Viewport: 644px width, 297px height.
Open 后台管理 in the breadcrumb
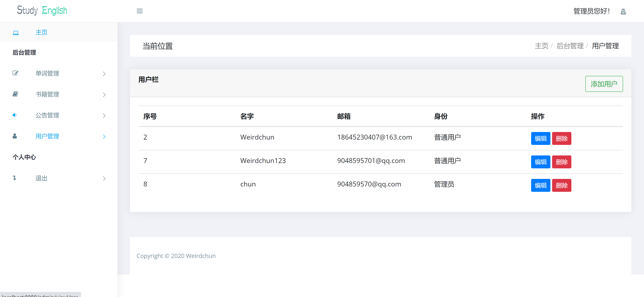pyautogui.click(x=570, y=46)
